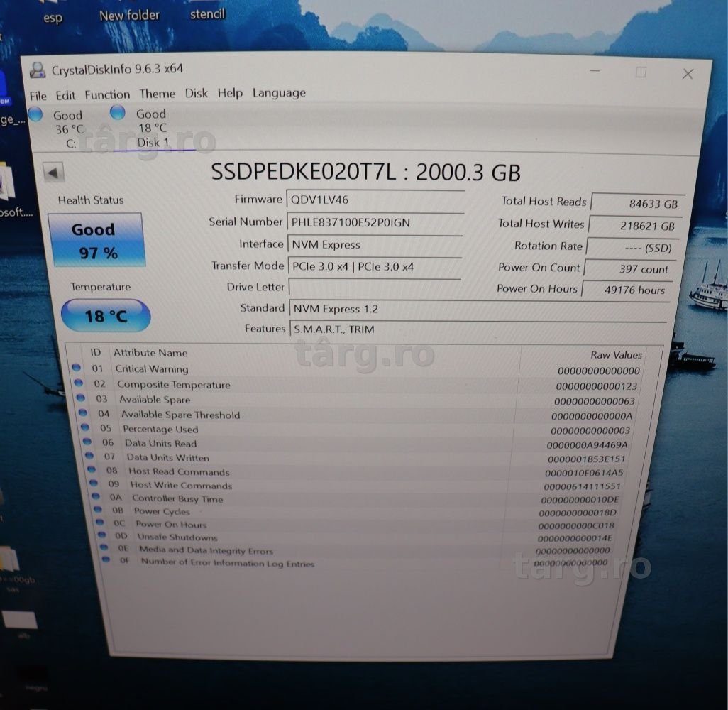Click the 18 °C temperature button

click(106, 316)
